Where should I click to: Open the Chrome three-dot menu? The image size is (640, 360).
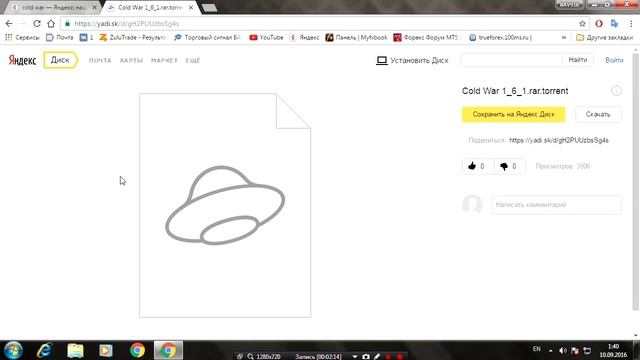631,24
